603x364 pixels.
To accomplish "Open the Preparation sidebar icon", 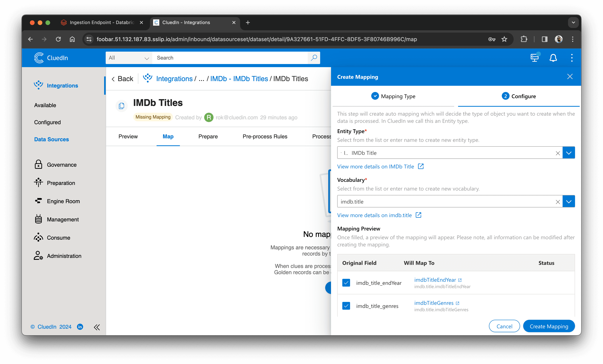I will 38,183.
